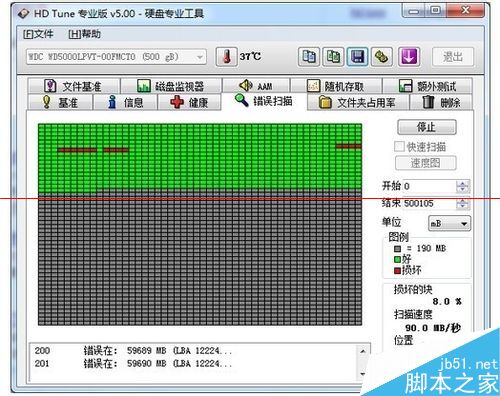Click the 结束 500105 input field
Image resolution: width=500 pixels, height=396 pixels.
(x=430, y=203)
